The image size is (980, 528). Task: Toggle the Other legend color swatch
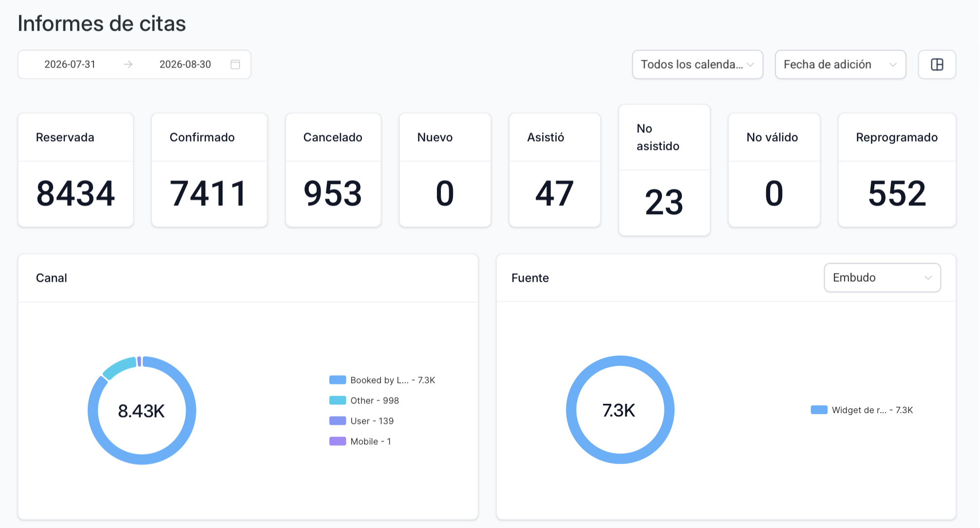(x=338, y=401)
